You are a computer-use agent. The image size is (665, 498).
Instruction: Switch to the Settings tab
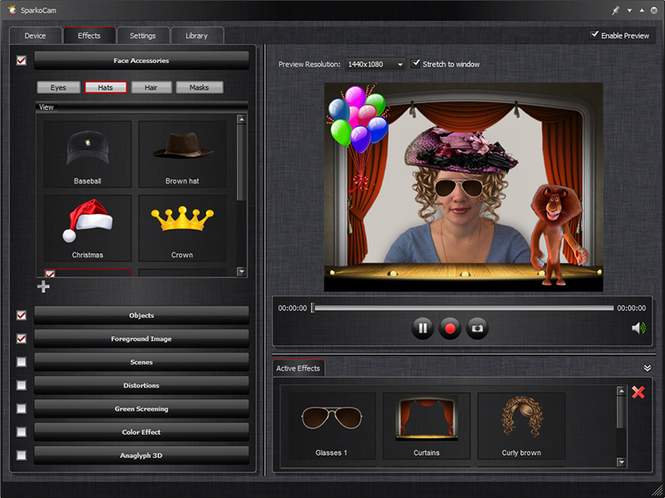(x=142, y=36)
